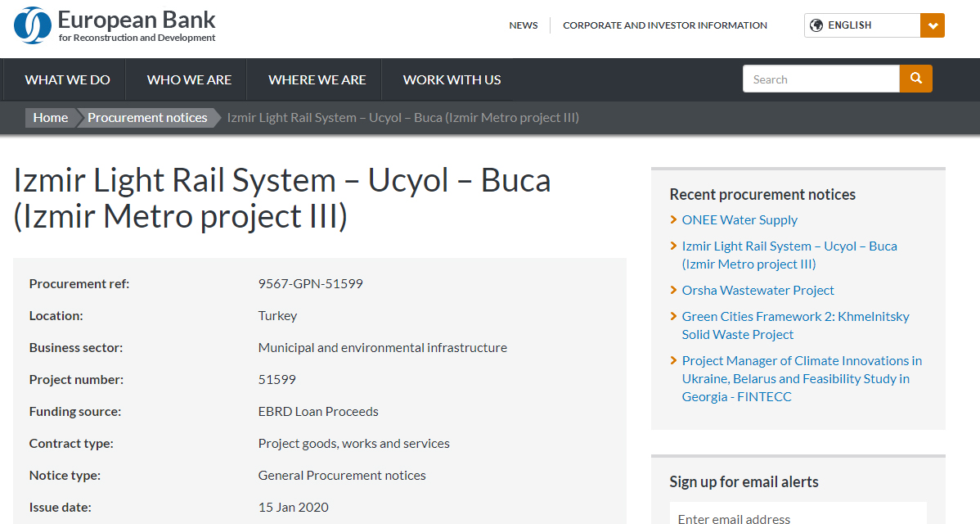Click into the Search input field
Screen dimensions: 980x524
point(821,79)
